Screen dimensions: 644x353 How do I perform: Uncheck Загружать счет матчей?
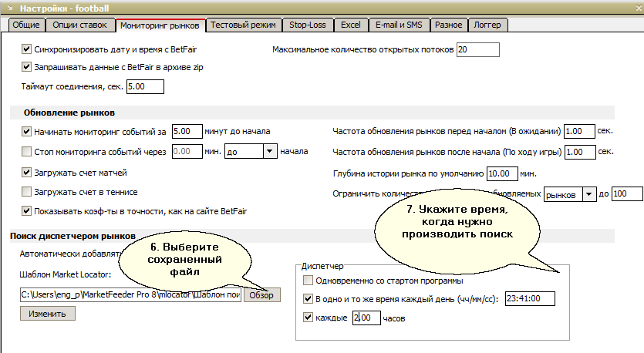[x=26, y=173]
